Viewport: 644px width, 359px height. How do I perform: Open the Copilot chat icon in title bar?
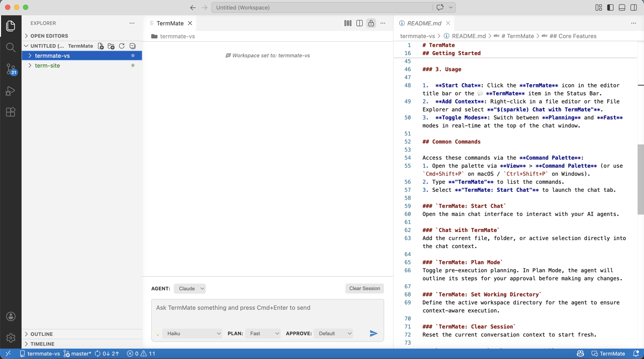click(440, 8)
